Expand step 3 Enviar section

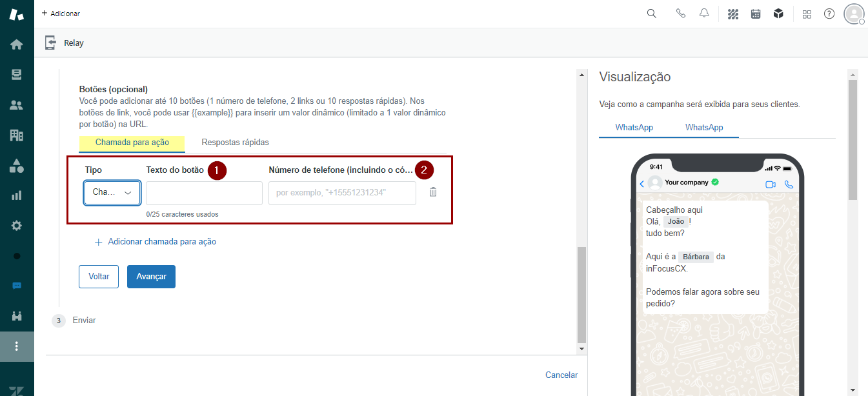tap(84, 320)
